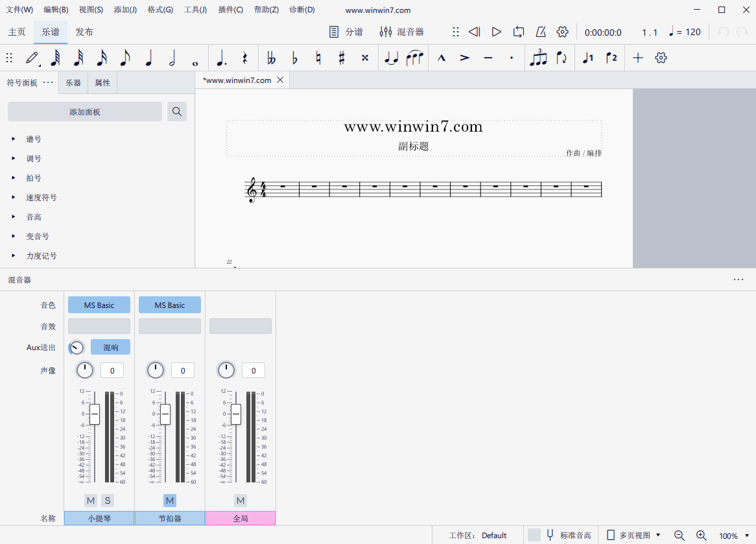Solo the 小提琴 channel
The image size is (756, 544).
[107, 500]
